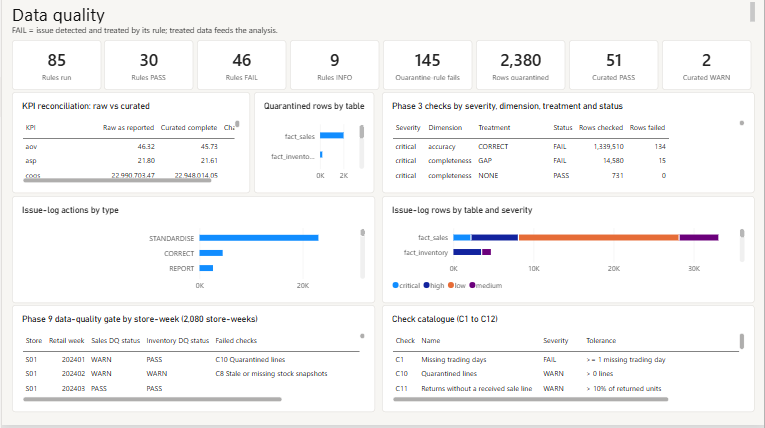This screenshot has width=765, height=428.
Task: Select the medium (purple) segment of fact_sales bar
Action: pos(699,238)
